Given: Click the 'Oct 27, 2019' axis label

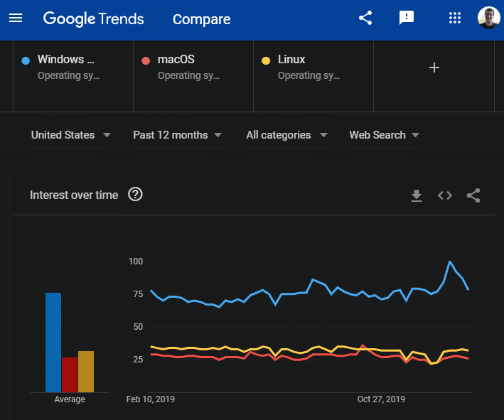Looking at the screenshot, I should (x=381, y=399).
